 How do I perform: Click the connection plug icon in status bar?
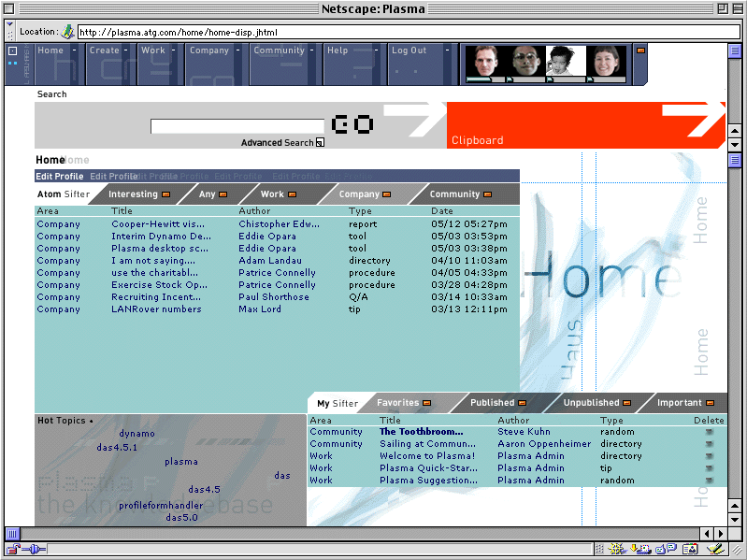(x=34, y=549)
